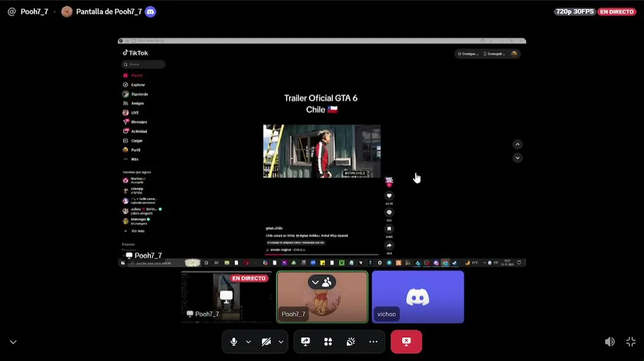The image size is (644, 361).
Task: Open more options three-dot menu
Action: [x=373, y=342]
